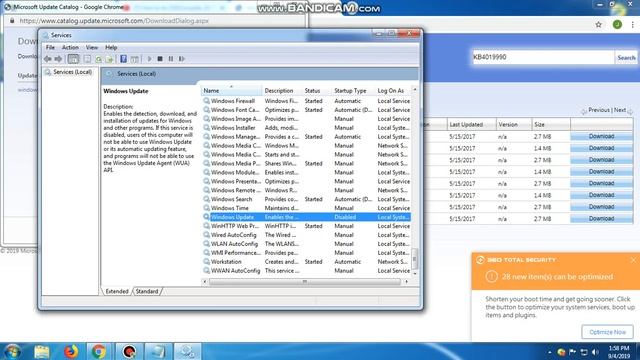The width and height of the screenshot is (640, 360).
Task: Select the WLAN AutoConfig service
Action: pyautogui.click(x=306, y=244)
